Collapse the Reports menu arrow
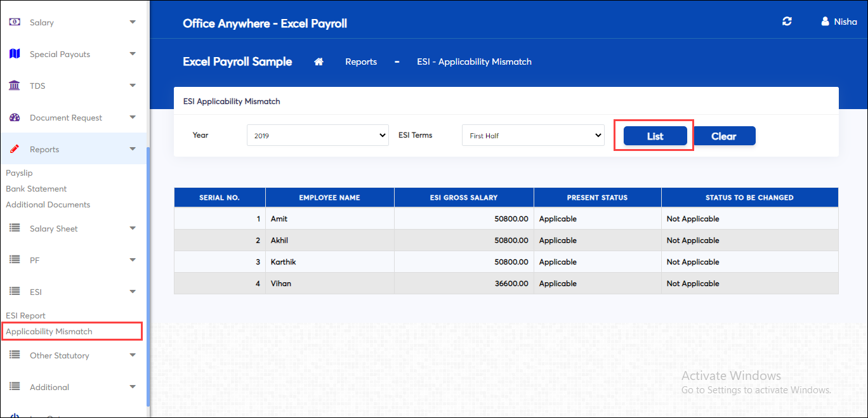Screen dimensions: 868x418 133,149
